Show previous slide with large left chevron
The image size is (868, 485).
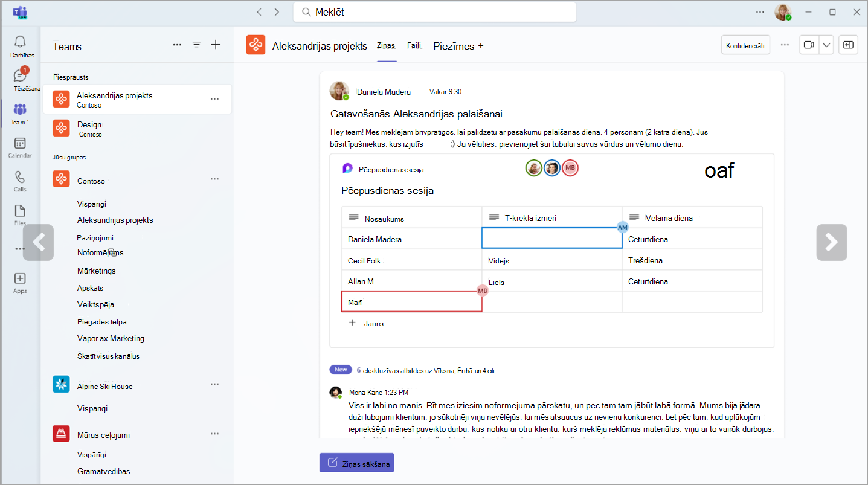click(x=39, y=242)
